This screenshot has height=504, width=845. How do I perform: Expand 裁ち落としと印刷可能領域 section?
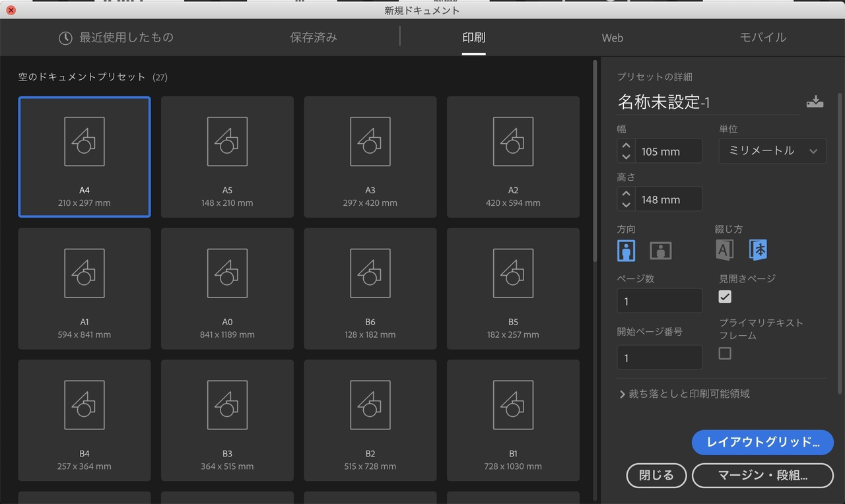684,394
